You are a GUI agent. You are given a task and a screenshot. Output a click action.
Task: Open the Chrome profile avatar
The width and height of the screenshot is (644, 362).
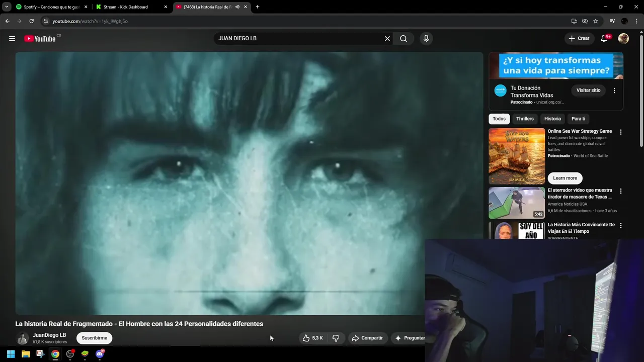[624, 21]
